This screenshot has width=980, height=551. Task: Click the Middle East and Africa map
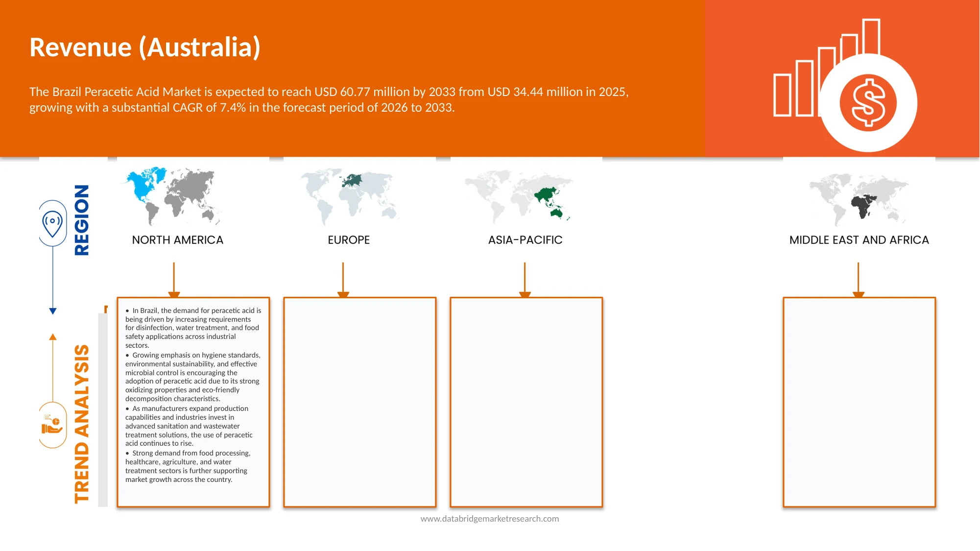pyautogui.click(x=859, y=198)
